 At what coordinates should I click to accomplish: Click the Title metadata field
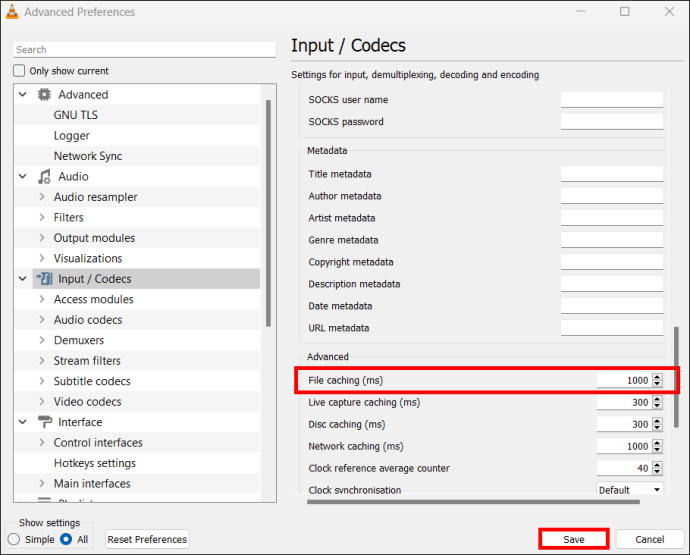[x=612, y=174]
